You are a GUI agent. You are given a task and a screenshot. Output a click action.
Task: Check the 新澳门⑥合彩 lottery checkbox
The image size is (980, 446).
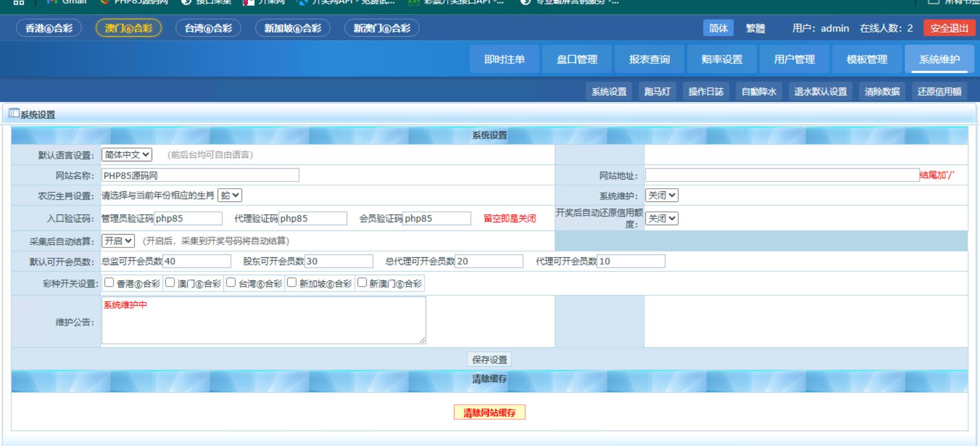coord(362,283)
